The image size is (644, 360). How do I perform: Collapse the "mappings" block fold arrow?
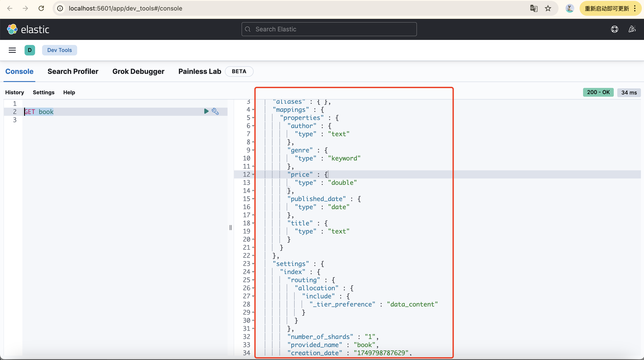[253, 110]
